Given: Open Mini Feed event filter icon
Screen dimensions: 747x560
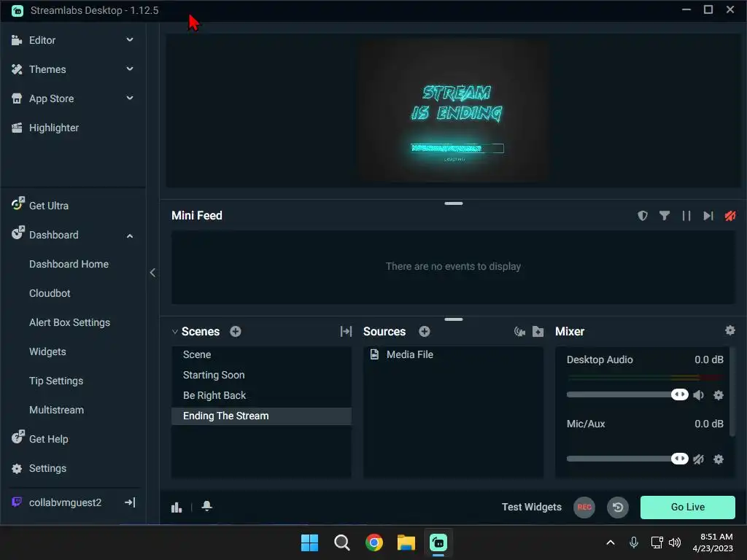Looking at the screenshot, I should (x=665, y=216).
